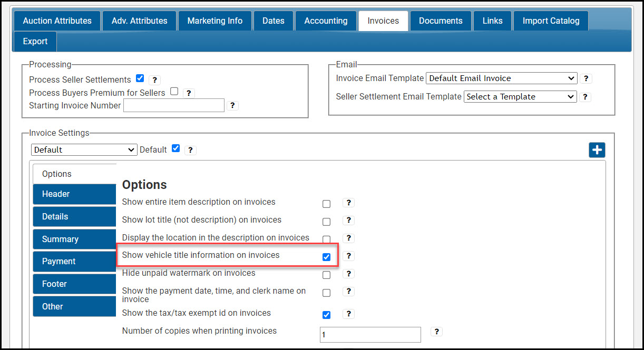Viewport: 644px width, 350px height.
Task: Open help for Invoice Email Template
Action: (x=586, y=78)
